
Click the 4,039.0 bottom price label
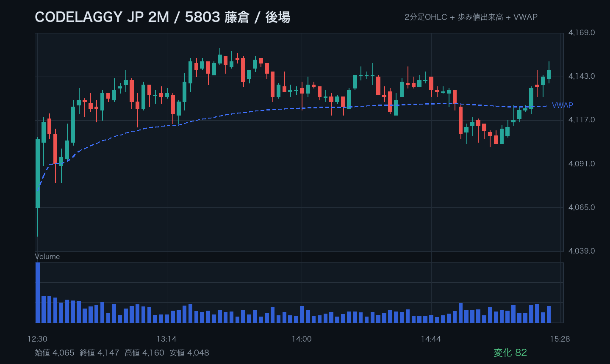tap(582, 251)
